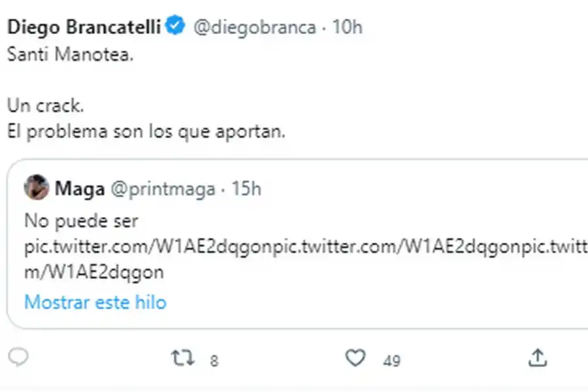Click the 10h timestamp
This screenshot has height=392, width=588.
point(346,27)
